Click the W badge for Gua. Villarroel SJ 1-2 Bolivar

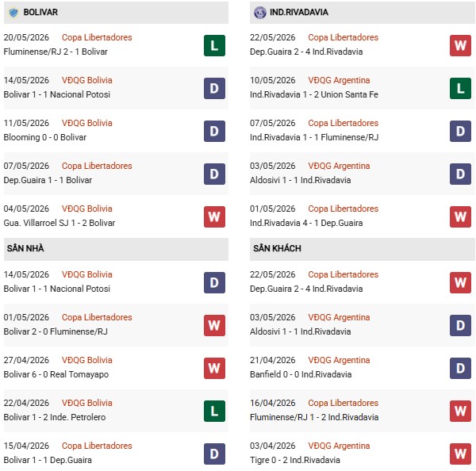coord(214,216)
